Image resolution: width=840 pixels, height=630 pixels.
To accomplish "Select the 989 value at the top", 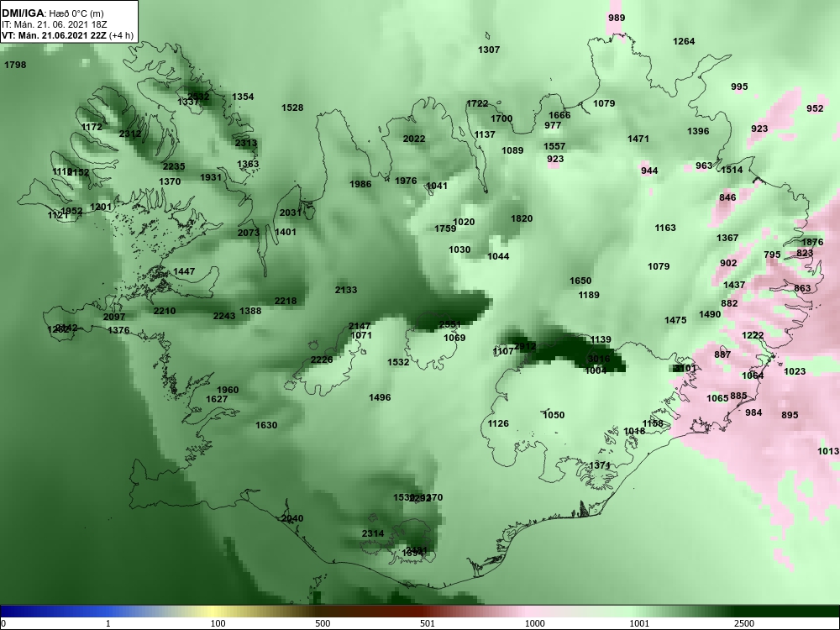I will pyautogui.click(x=617, y=18).
